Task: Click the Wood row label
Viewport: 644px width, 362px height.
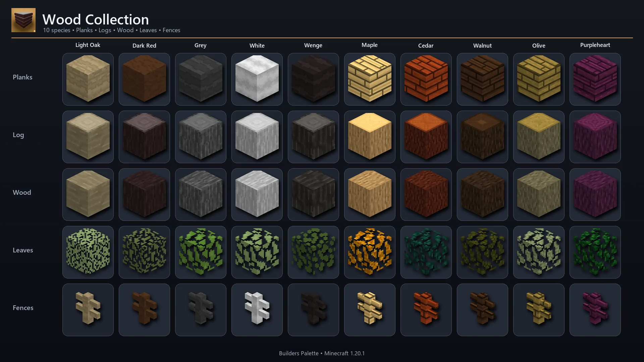Action: pyautogui.click(x=22, y=192)
